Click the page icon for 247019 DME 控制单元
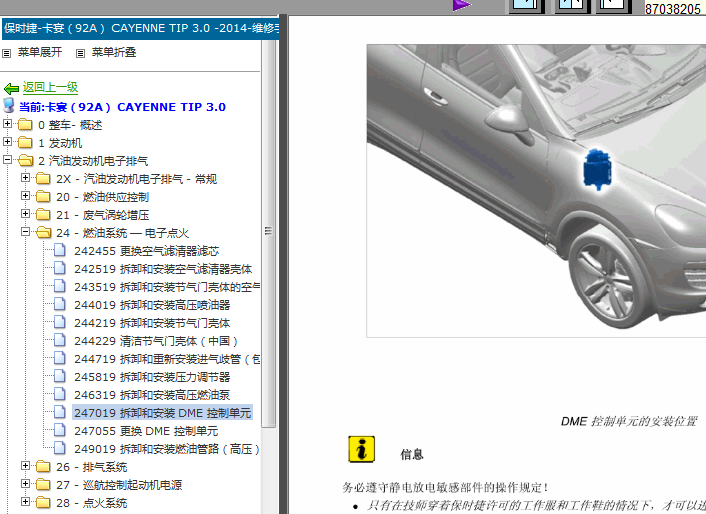The image size is (706, 514). 59,412
